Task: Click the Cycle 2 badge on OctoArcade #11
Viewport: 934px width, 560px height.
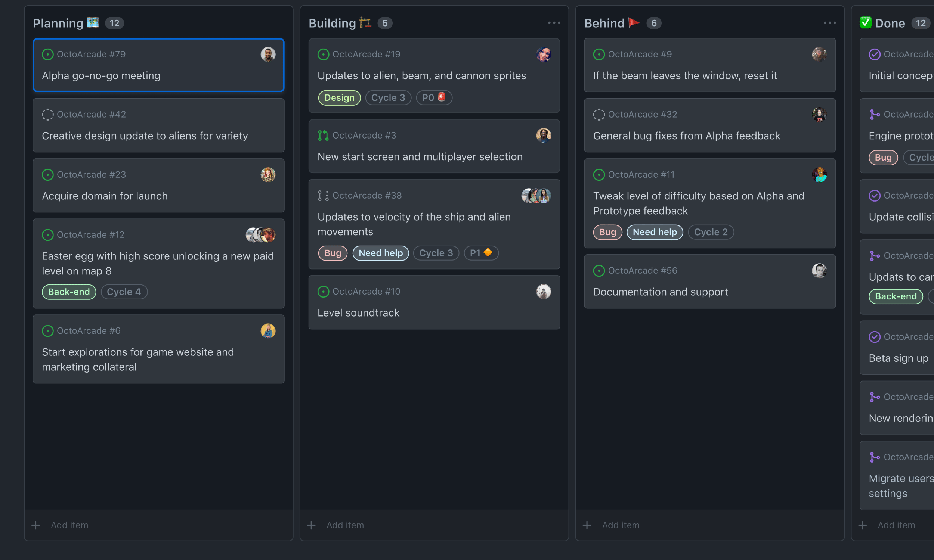Action: [711, 232]
